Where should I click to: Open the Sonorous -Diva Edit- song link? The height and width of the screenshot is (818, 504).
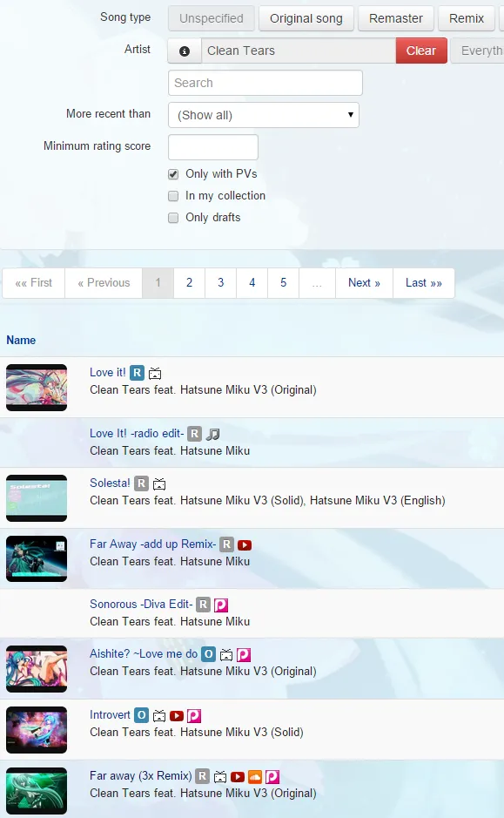141,604
